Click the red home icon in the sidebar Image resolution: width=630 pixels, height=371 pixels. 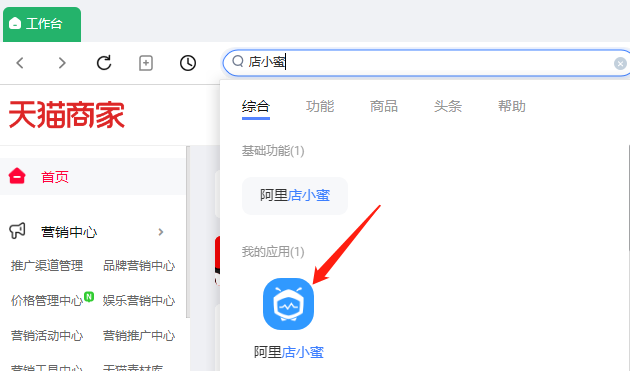(x=17, y=176)
